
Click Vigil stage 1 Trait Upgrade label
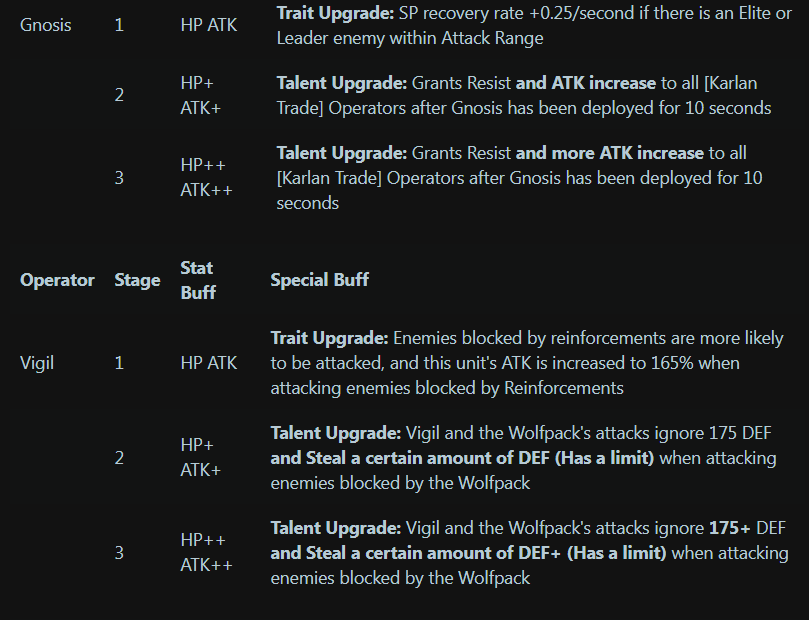[329, 338]
